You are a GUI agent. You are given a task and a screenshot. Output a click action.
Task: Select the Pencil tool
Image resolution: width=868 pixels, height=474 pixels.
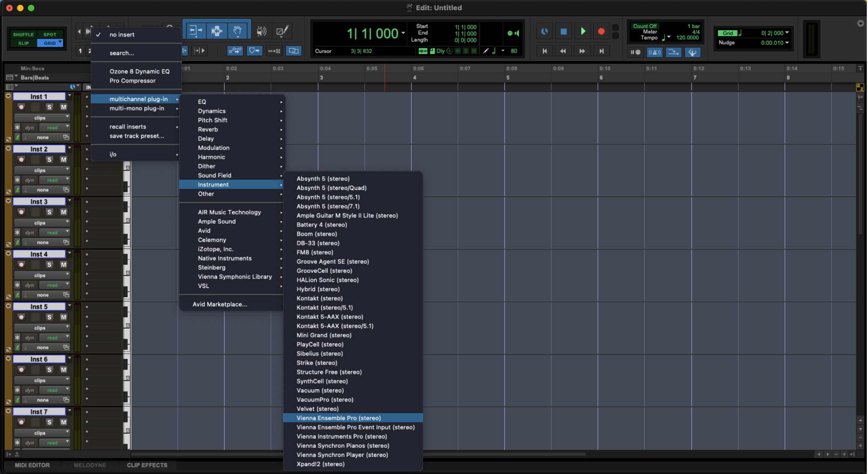point(282,31)
